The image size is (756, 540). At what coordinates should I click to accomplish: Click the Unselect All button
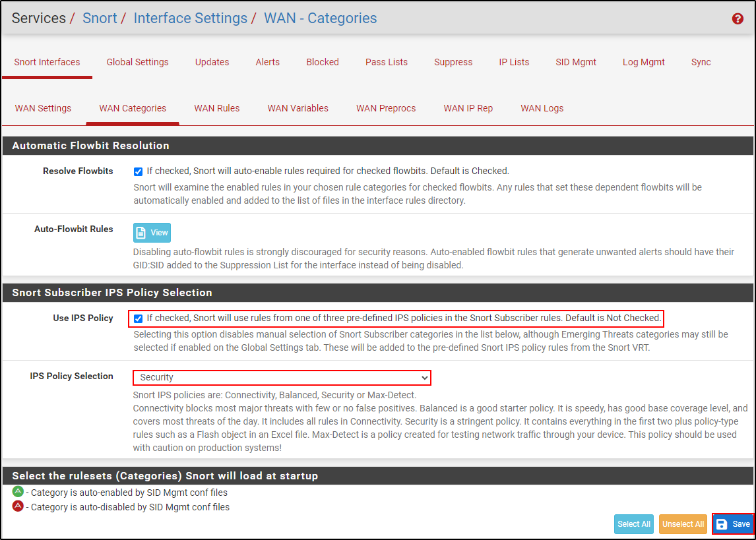[683, 524]
